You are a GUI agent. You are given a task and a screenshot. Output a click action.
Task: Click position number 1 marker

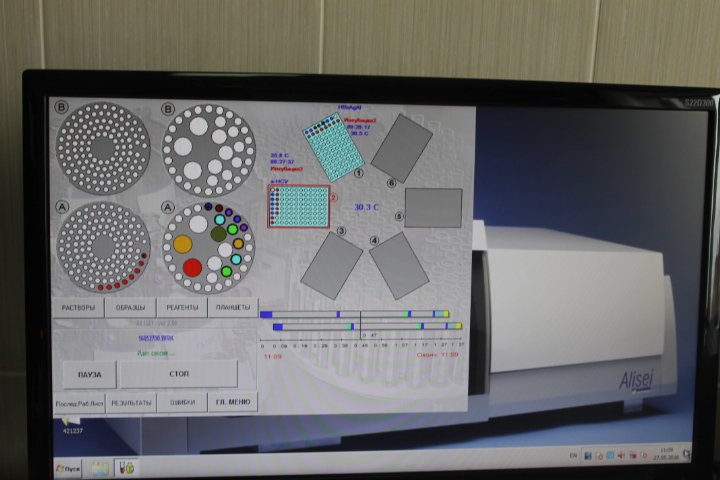click(x=359, y=173)
